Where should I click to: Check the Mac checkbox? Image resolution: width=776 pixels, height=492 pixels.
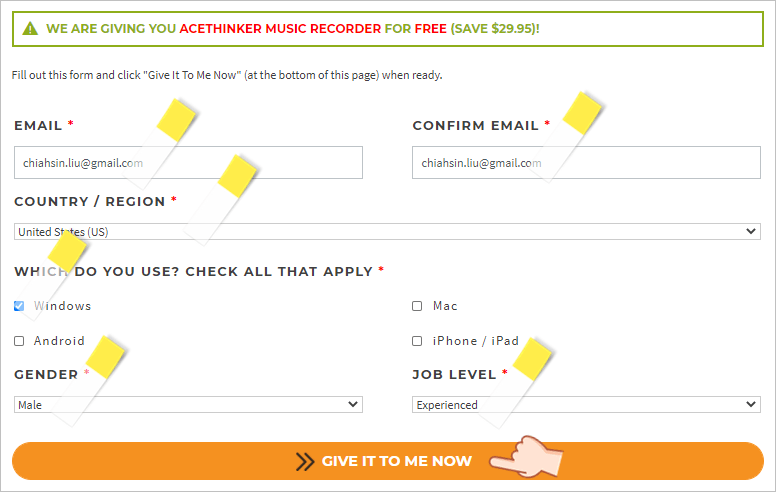(417, 306)
